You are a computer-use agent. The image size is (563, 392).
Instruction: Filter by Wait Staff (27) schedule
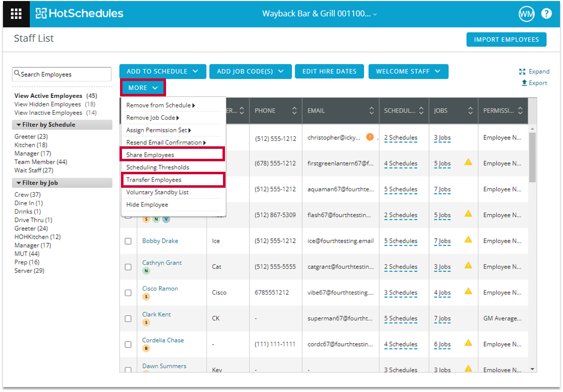click(34, 170)
